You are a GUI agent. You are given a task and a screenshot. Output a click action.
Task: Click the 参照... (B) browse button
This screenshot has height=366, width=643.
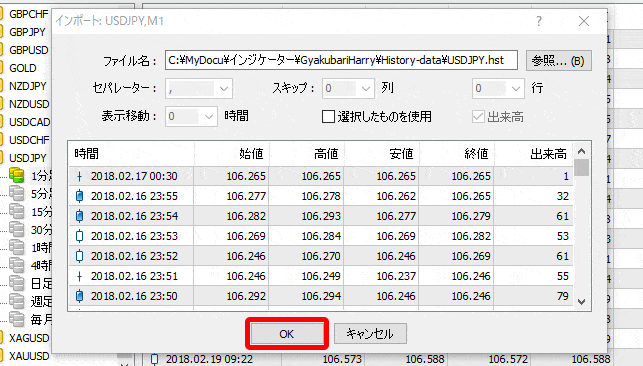tap(559, 61)
